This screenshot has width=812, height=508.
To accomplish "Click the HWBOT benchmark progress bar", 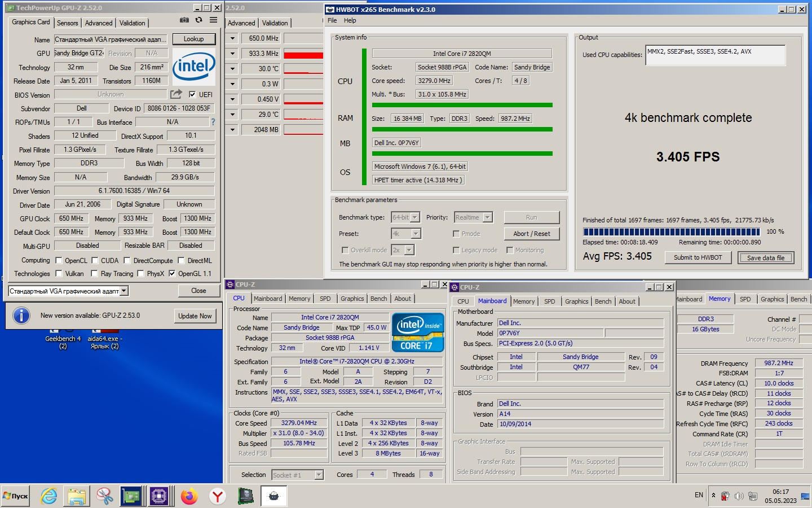I will coord(672,232).
